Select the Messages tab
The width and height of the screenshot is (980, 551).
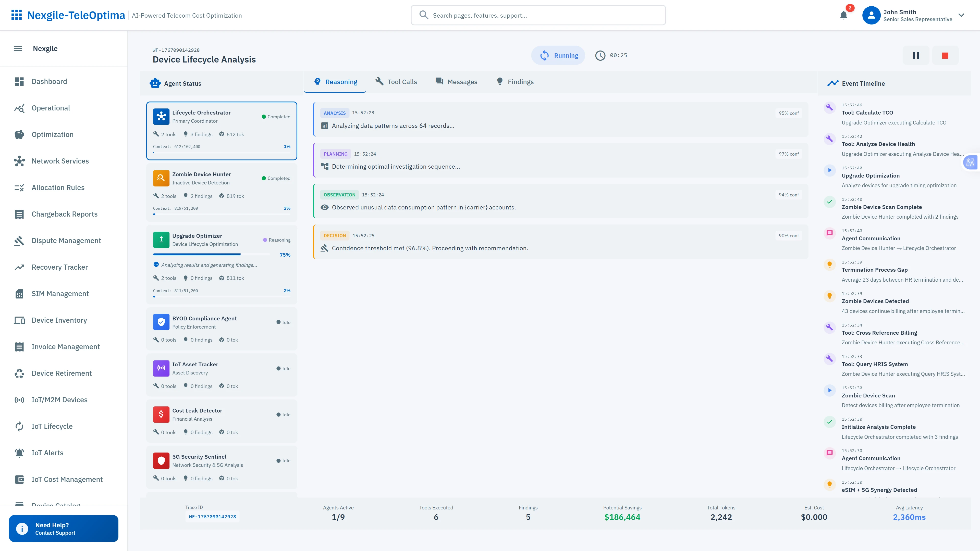456,81
